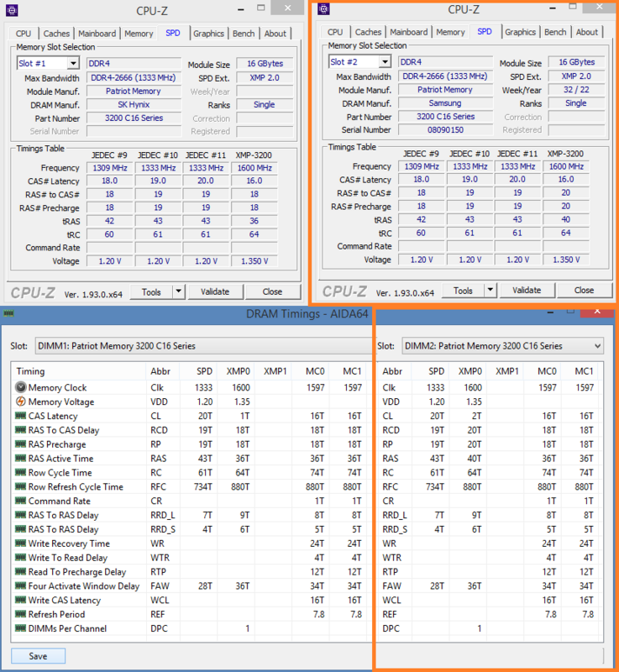Switch to Mainboard tab in Slot #1 window
Screen dimensions: 619x672
(x=97, y=34)
